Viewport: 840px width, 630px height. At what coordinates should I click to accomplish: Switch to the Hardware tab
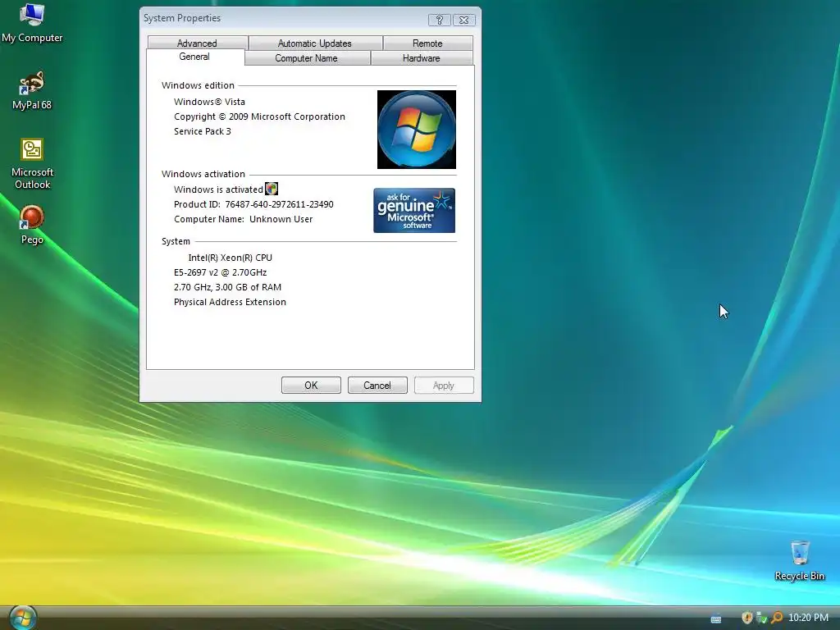(422, 58)
